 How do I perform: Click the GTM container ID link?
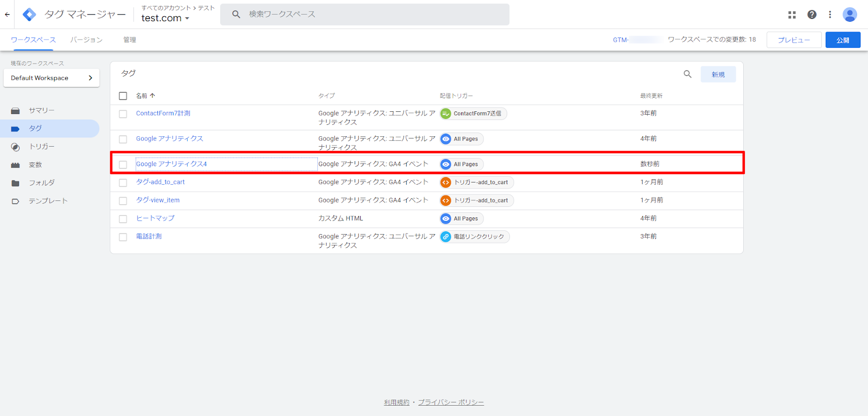[637, 40]
